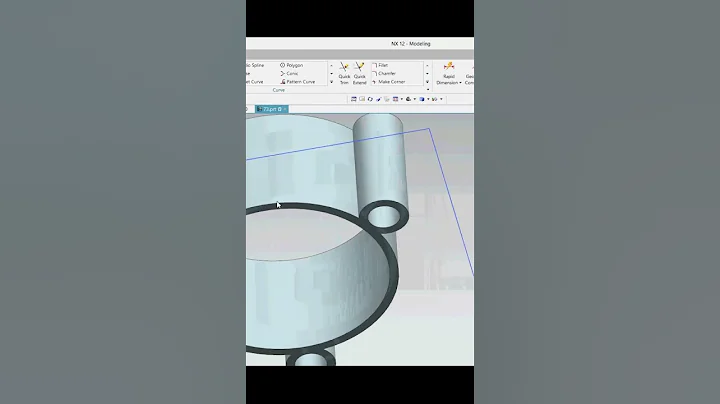The image size is (720, 404).
Task: Click the grid layout icon in view toolbar
Action: pyautogui.click(x=395, y=99)
